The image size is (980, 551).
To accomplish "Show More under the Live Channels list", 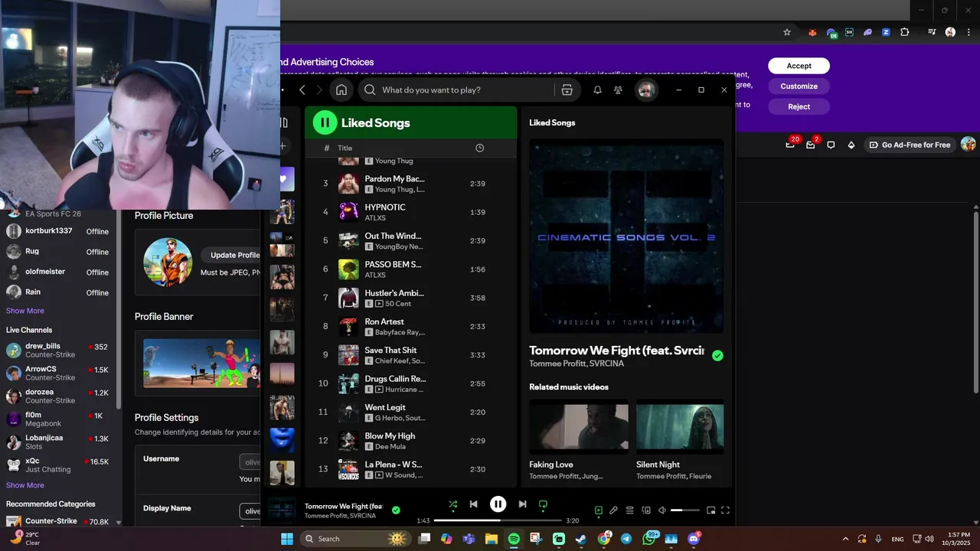I will (25, 485).
